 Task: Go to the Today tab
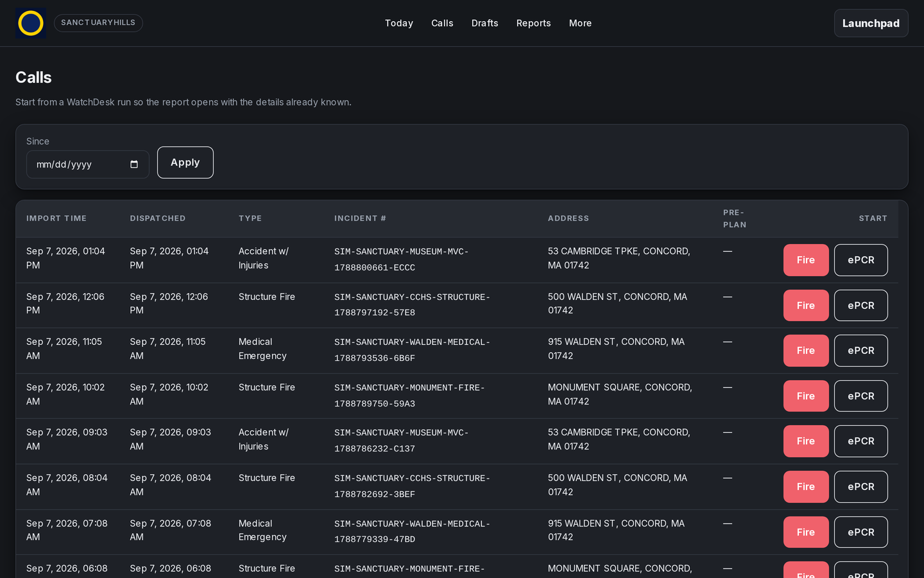coord(399,23)
